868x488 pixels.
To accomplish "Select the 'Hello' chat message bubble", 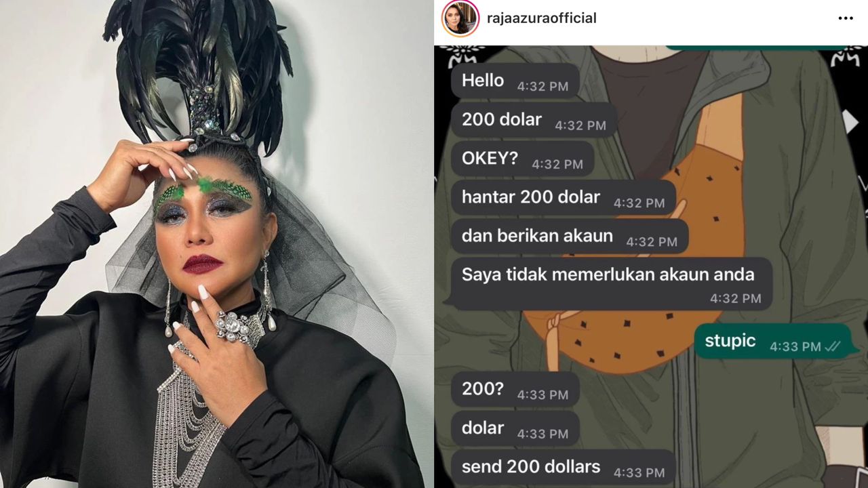I will pyautogui.click(x=515, y=81).
